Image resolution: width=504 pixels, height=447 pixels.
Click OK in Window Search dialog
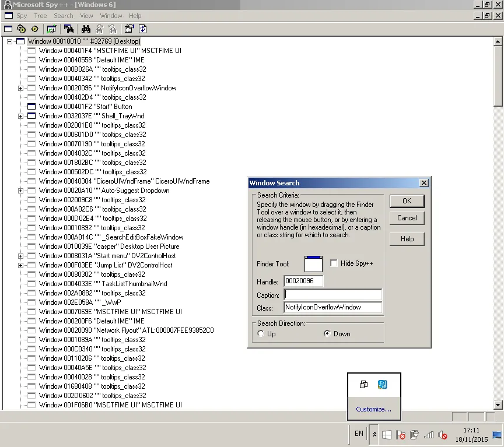coord(407,201)
